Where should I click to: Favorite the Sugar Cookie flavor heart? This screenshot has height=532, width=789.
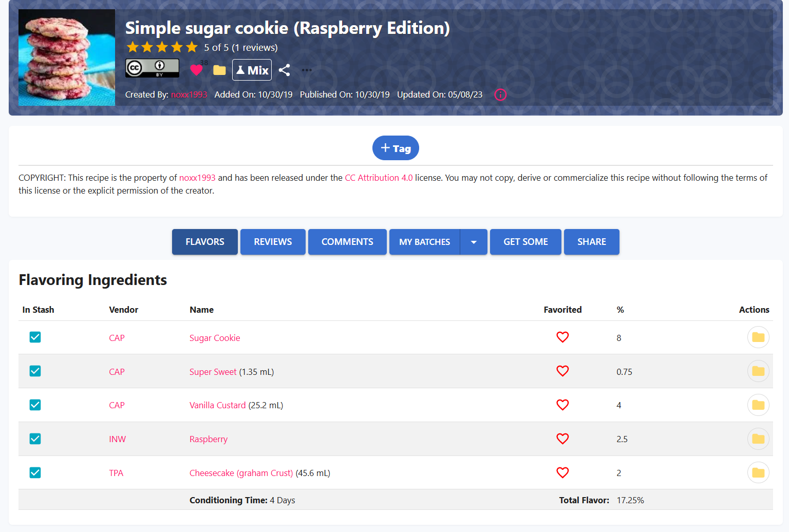pyautogui.click(x=562, y=337)
